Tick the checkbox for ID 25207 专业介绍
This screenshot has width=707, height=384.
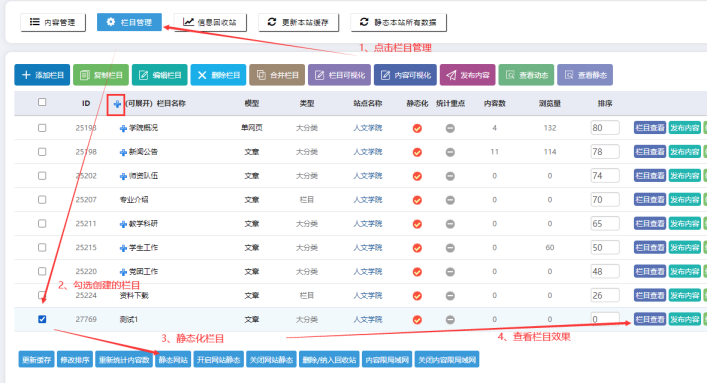[42, 199]
